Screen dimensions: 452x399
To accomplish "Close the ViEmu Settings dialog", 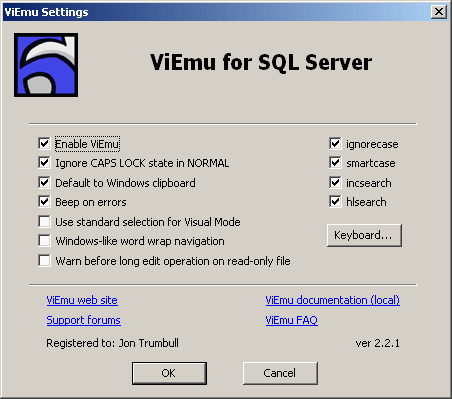I will (x=439, y=12).
